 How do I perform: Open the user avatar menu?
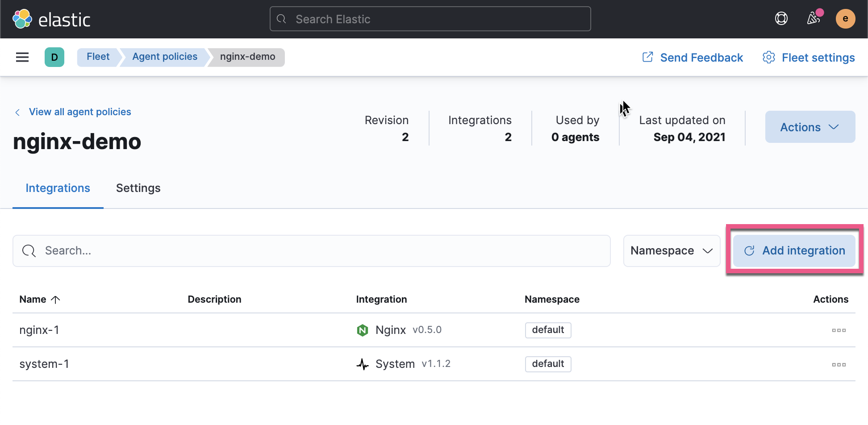(845, 19)
